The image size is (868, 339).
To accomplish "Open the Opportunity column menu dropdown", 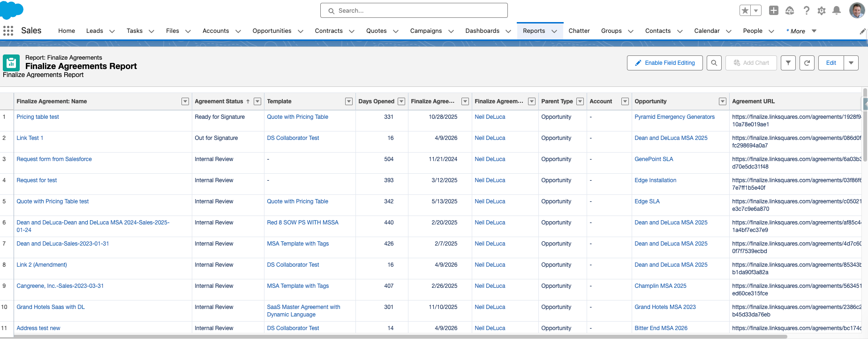I will (x=722, y=101).
